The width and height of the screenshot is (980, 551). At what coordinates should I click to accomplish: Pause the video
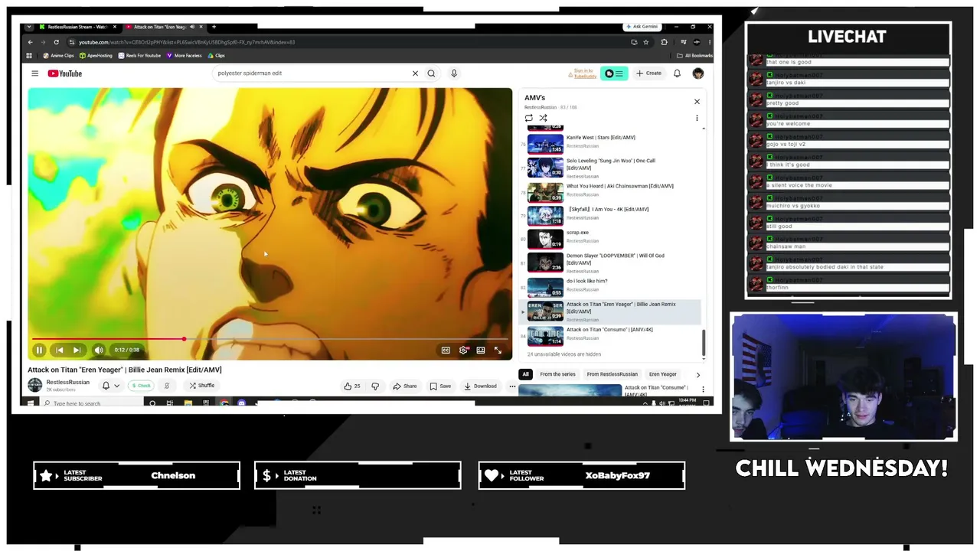tap(39, 350)
